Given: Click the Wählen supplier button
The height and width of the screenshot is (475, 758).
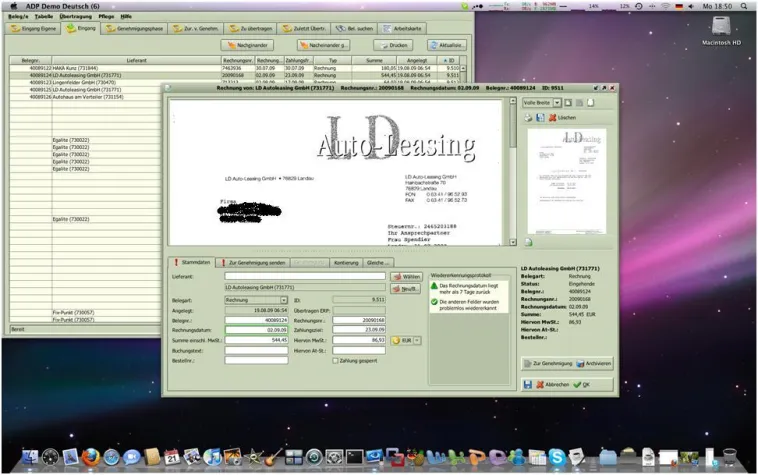Looking at the screenshot, I should pyautogui.click(x=407, y=276).
